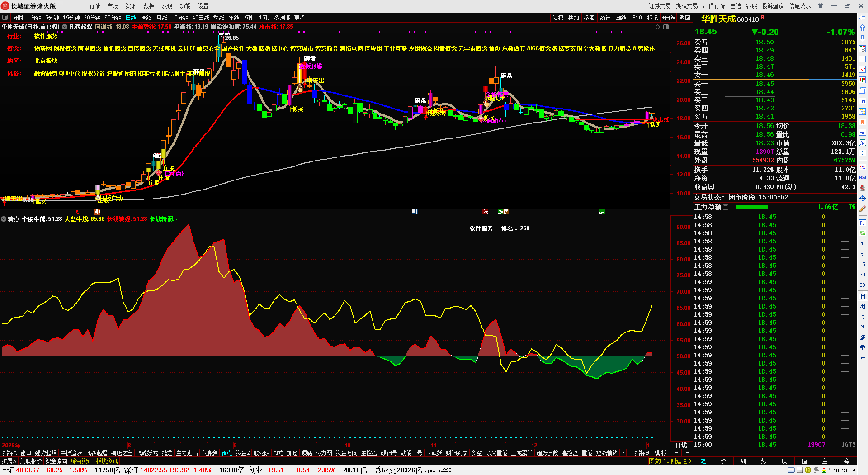The height and width of the screenshot is (475, 868).
Task: Toggle the 叠加 overlay option
Action: [574, 18]
